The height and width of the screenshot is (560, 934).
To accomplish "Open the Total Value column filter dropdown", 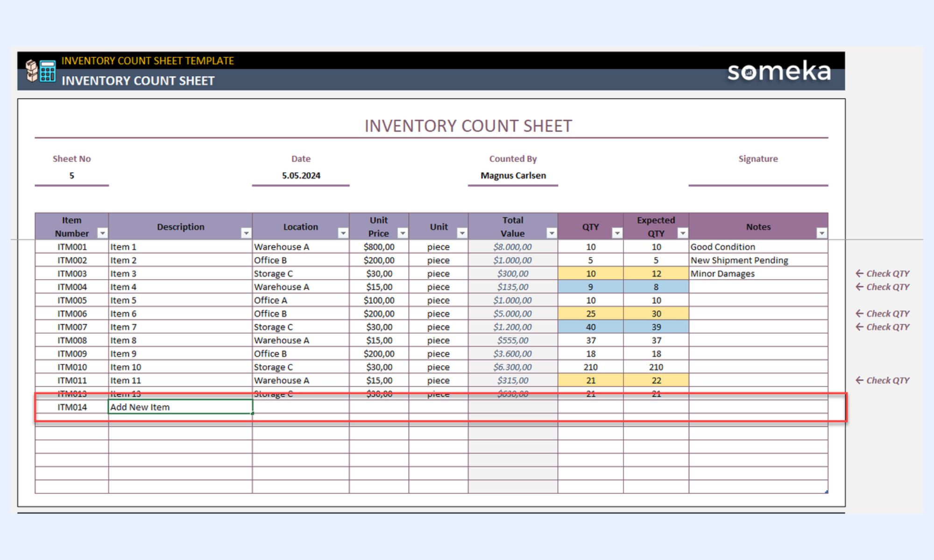I will (x=552, y=233).
